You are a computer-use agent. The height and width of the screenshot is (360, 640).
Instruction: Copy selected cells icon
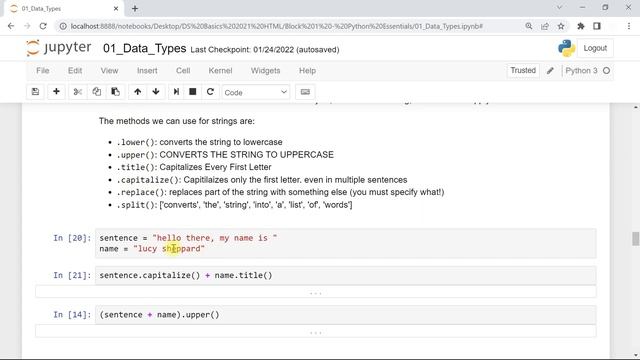96,92
